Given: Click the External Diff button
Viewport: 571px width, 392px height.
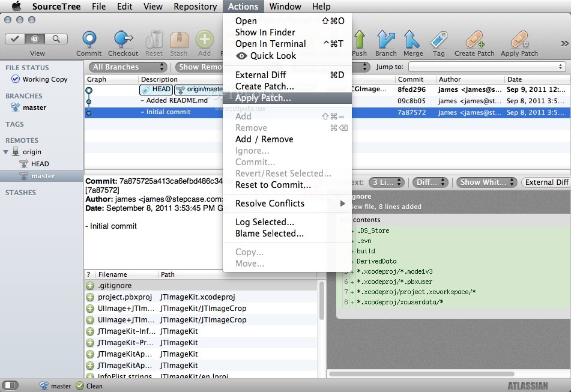Looking at the screenshot, I should point(546,182).
